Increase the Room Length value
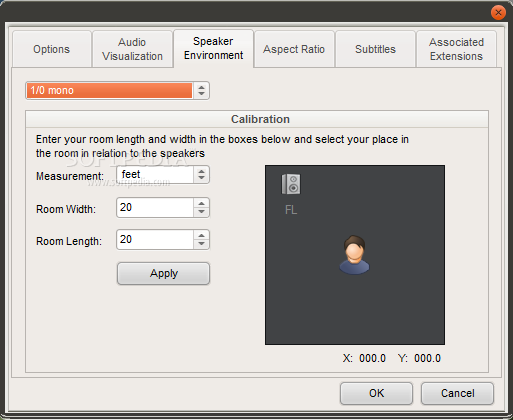 coord(201,235)
